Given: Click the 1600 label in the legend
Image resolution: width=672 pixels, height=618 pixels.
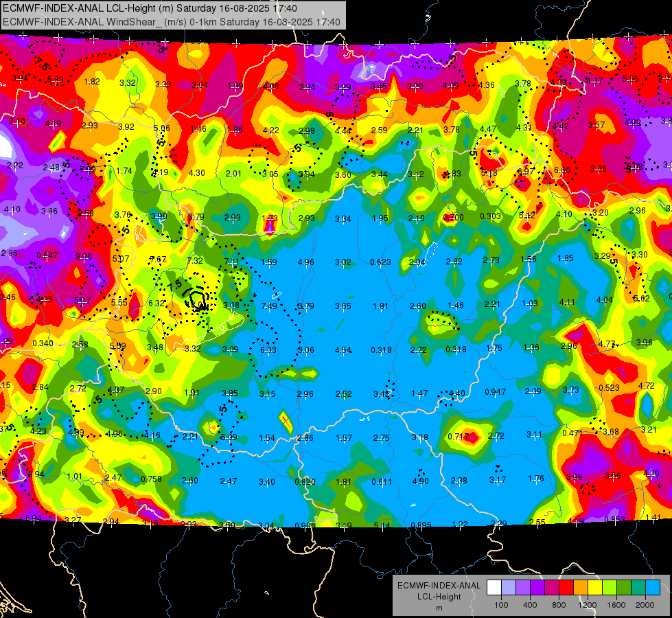Looking at the screenshot, I should [x=616, y=605].
